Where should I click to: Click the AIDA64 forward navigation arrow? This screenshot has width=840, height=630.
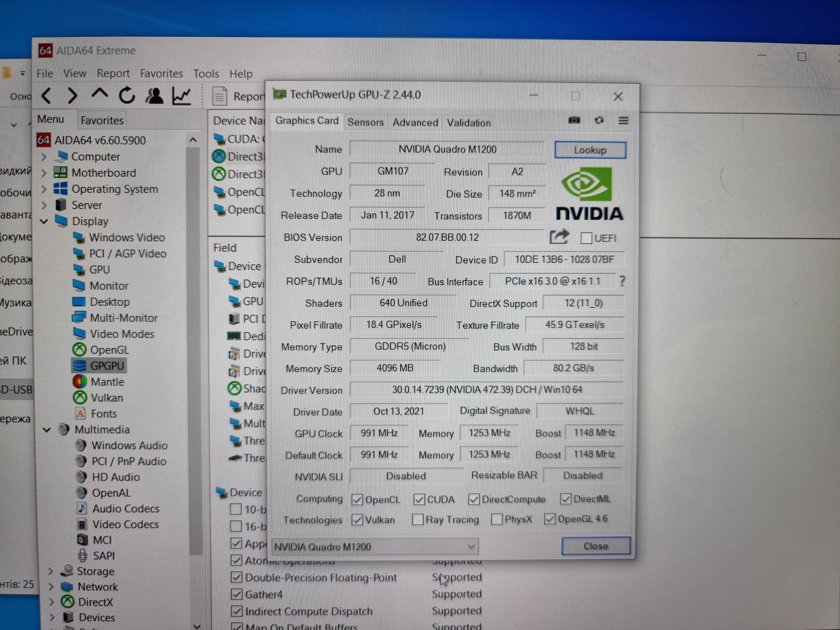coord(72,96)
